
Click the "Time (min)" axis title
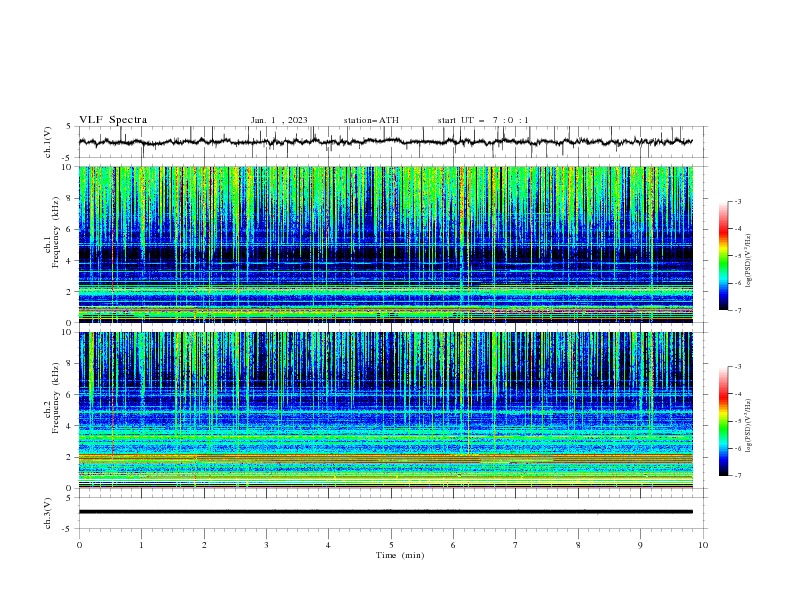coord(400,555)
